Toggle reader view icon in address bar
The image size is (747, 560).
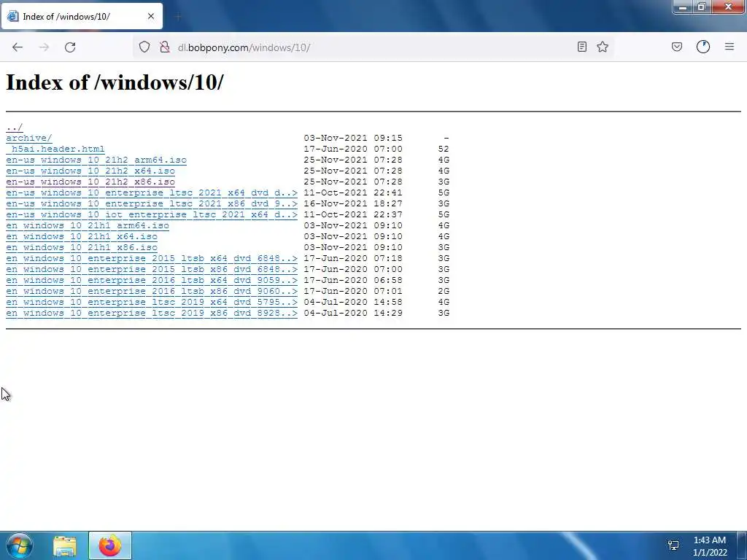(x=581, y=47)
